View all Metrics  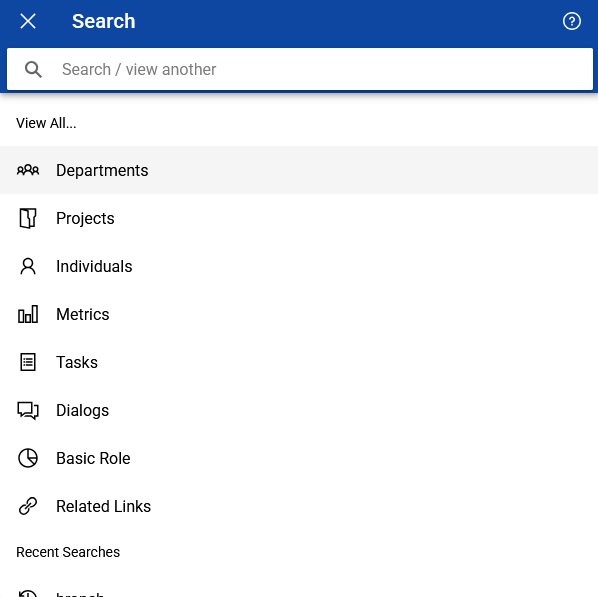click(x=299, y=314)
